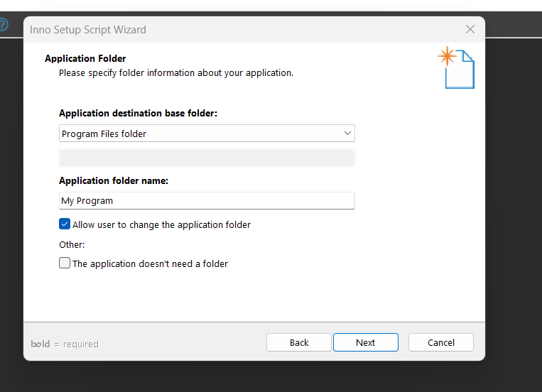This screenshot has height=392, width=542.
Task: Focus the 'My Program' folder name field
Action: click(207, 201)
